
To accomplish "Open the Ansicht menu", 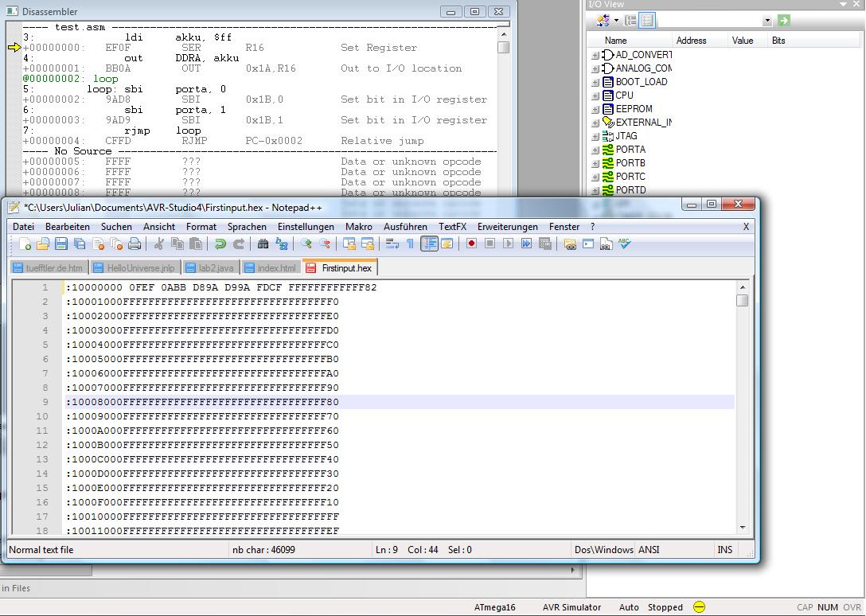I will [x=159, y=227].
